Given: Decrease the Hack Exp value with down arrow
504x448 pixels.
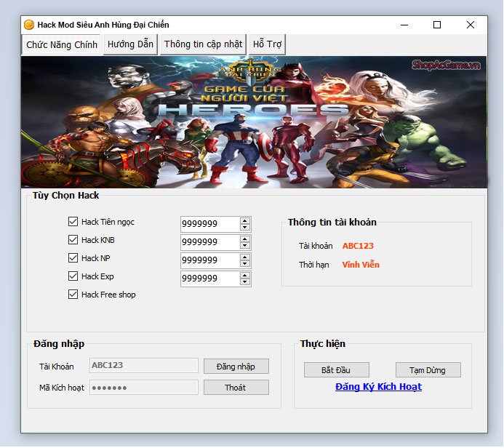Looking at the screenshot, I should pos(245,282).
